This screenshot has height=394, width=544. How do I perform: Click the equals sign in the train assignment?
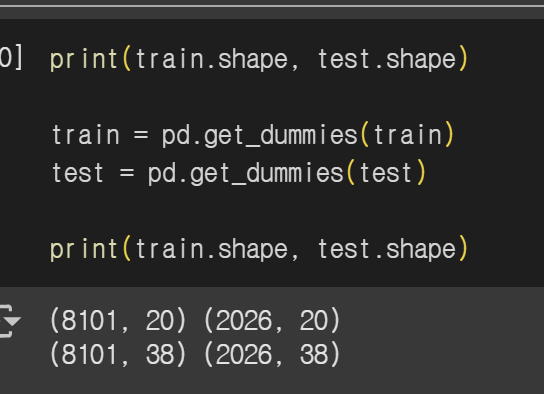pyautogui.click(x=141, y=135)
